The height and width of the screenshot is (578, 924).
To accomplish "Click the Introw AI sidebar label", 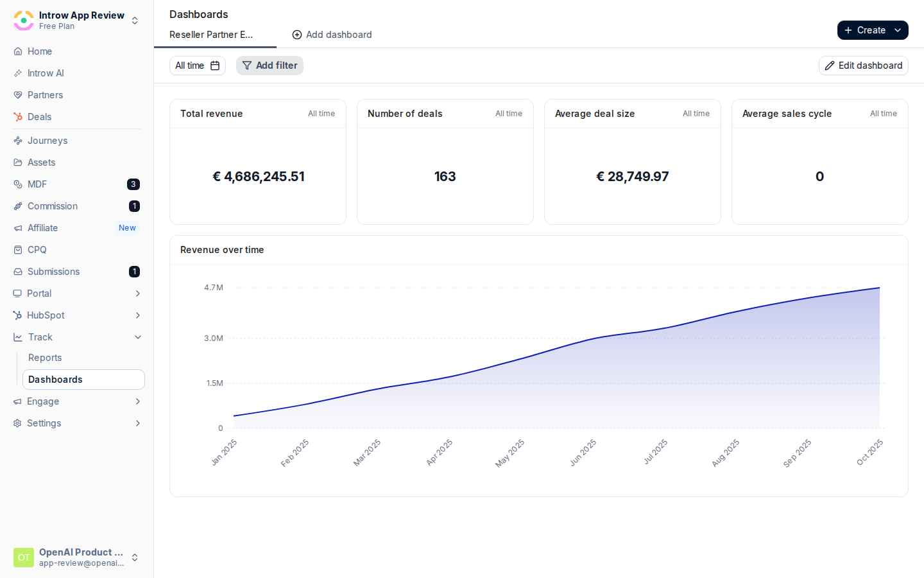I will point(46,73).
